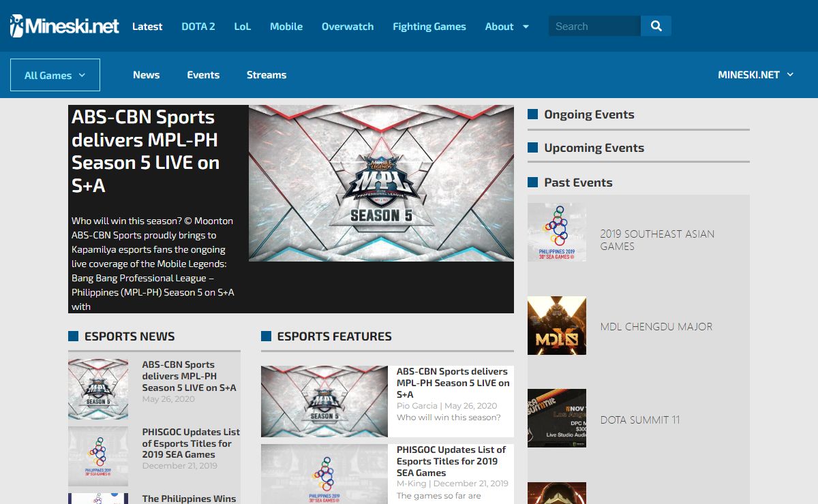
Task: Expand the All Games dropdown
Action: [x=55, y=75]
